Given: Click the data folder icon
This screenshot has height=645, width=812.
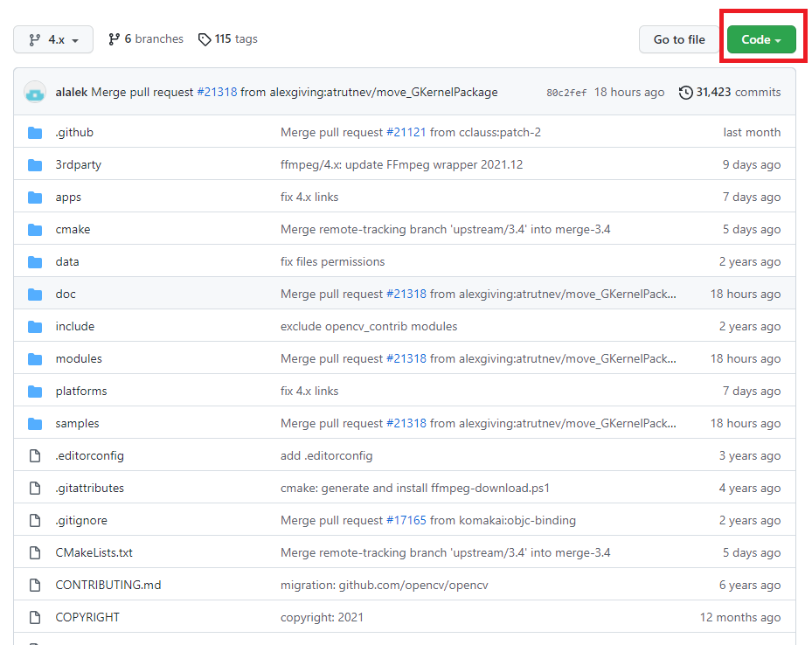Looking at the screenshot, I should tap(35, 262).
